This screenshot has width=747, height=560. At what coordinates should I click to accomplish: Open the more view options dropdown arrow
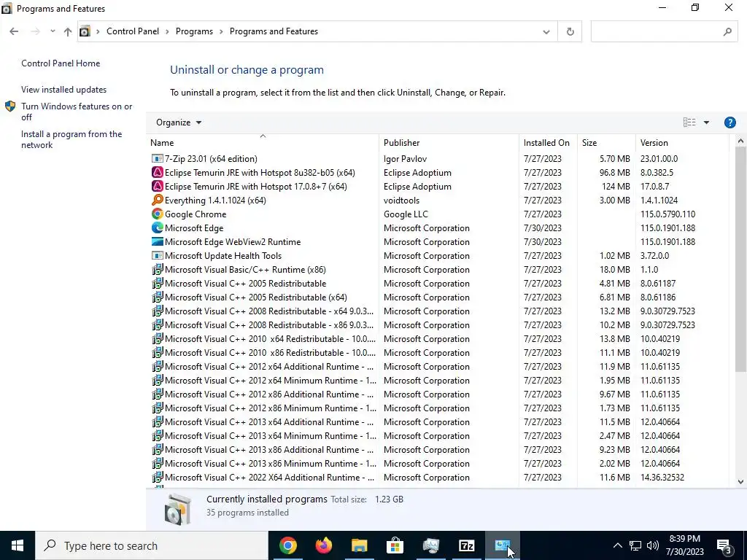coord(706,122)
